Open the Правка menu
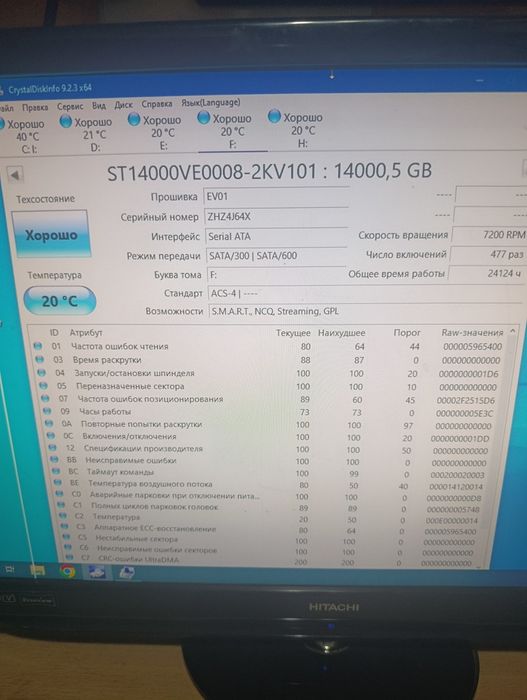This screenshot has height=700, width=527. coord(35,107)
